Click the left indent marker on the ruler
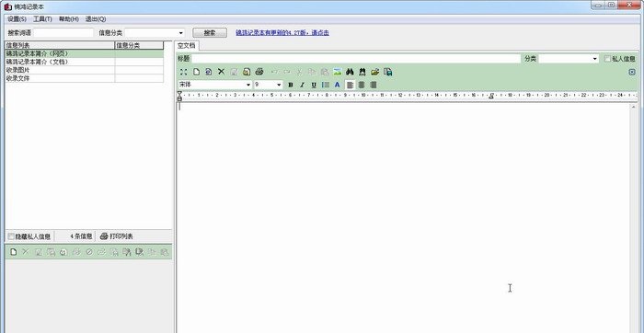The image size is (644, 333). pyautogui.click(x=179, y=96)
